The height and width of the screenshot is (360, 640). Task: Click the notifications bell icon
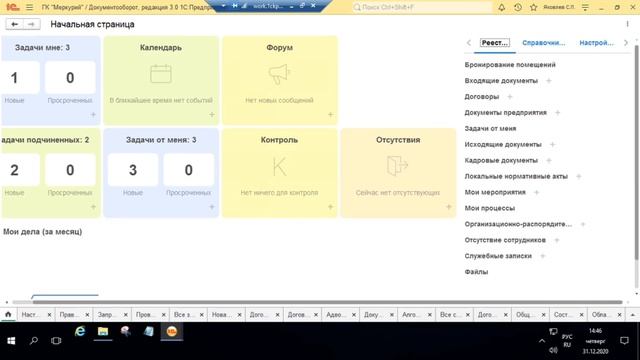pyautogui.click(x=502, y=7)
